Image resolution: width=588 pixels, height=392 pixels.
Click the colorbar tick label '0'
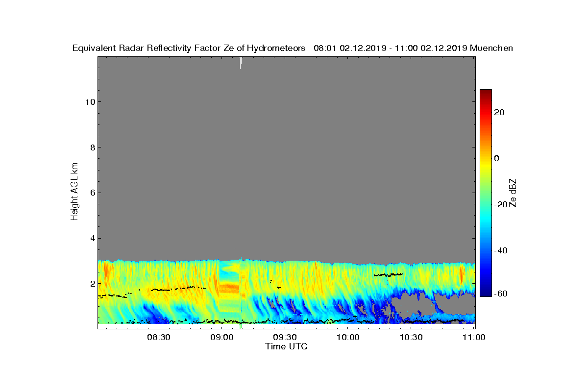point(497,159)
